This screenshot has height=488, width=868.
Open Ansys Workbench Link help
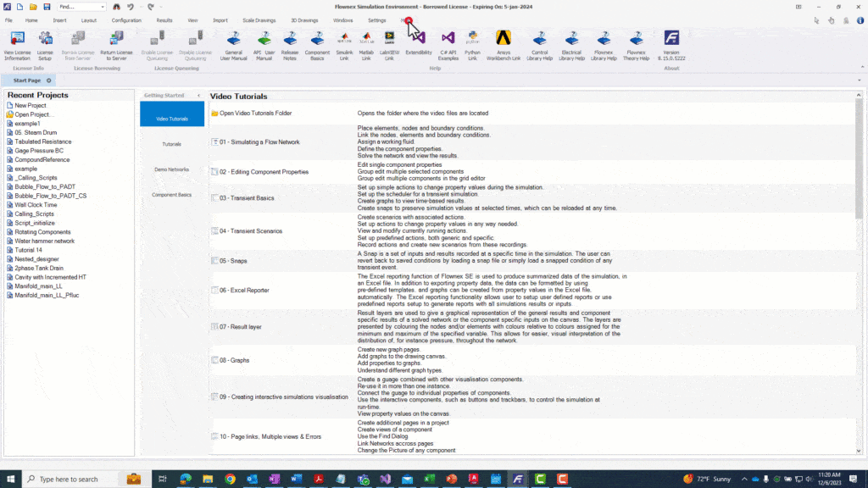pos(504,44)
